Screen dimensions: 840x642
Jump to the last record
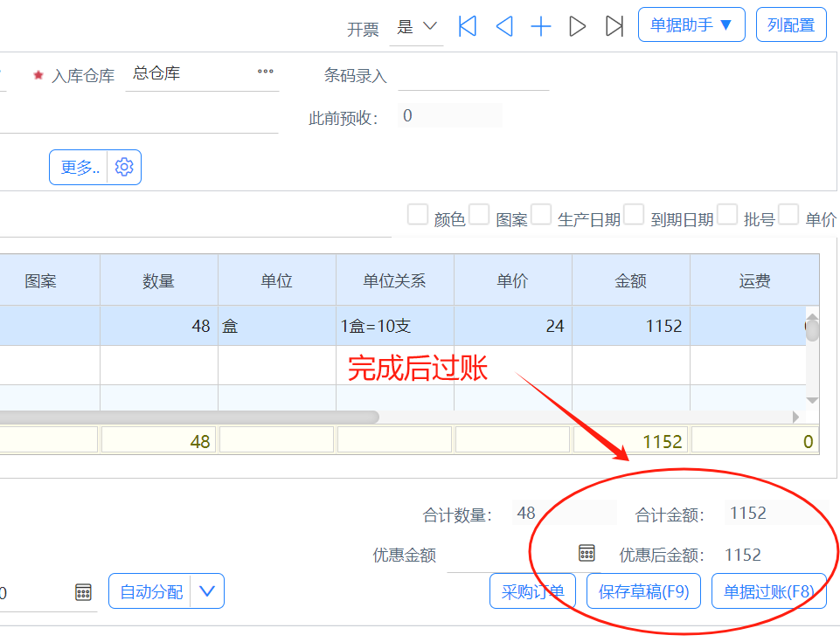coord(614,26)
